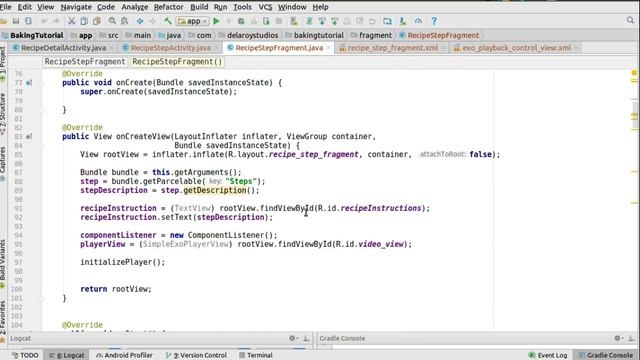Click the Debug app bug icon
Screen dimensions: 640x360
click(241, 21)
